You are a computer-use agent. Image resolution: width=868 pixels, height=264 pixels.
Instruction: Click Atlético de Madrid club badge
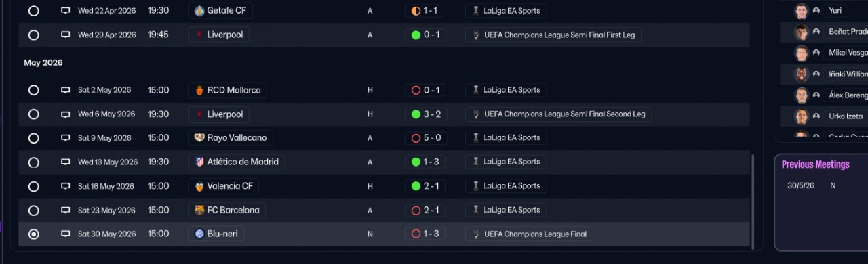point(199,162)
